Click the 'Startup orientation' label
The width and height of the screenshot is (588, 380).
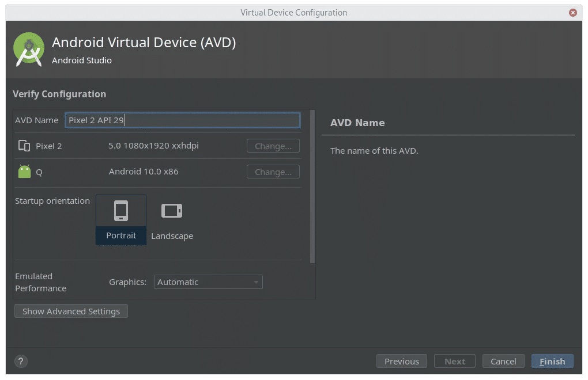pyautogui.click(x=52, y=201)
